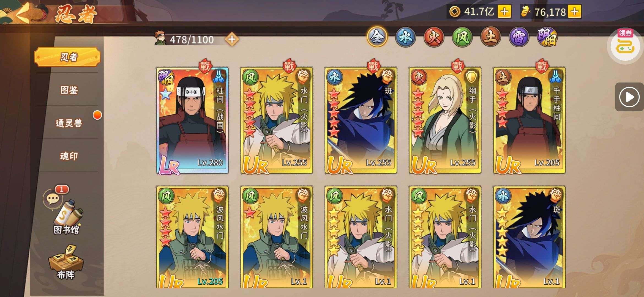Screen dimensions: 644x297
Task: Expand ninja capacity next to 478/1100
Action: coord(232,39)
